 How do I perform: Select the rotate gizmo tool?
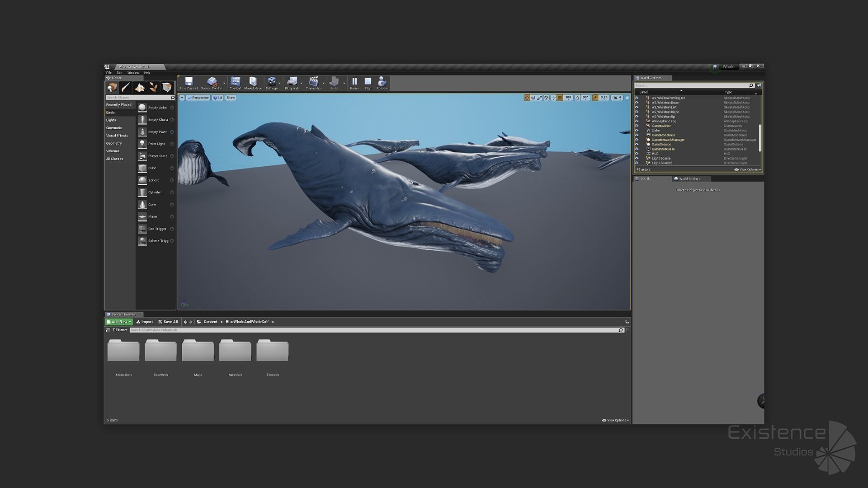click(x=533, y=98)
